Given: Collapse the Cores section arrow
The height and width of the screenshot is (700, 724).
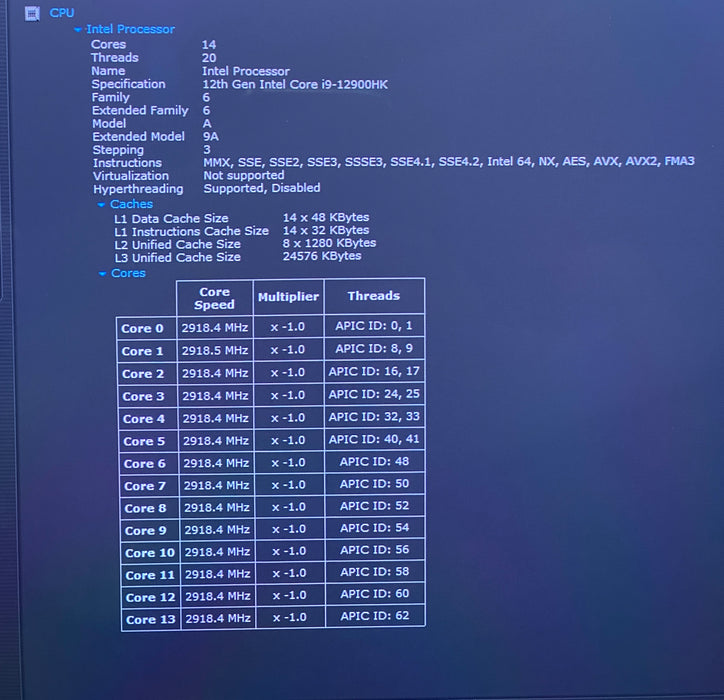Looking at the screenshot, I should click(x=103, y=274).
